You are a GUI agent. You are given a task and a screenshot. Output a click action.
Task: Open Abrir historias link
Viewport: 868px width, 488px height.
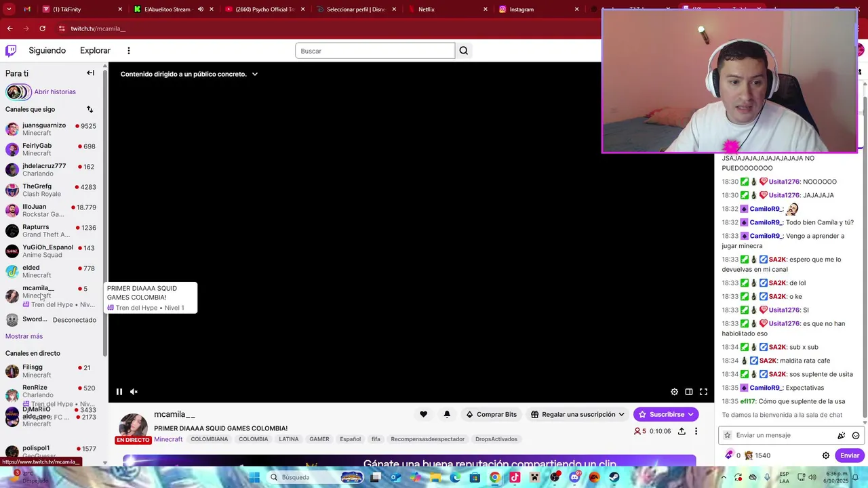(x=55, y=91)
